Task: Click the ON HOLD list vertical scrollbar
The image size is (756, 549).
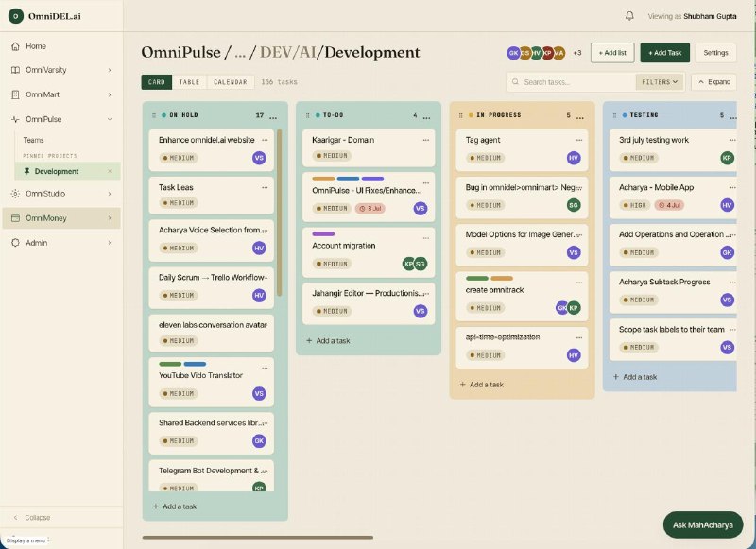Action: [x=279, y=213]
